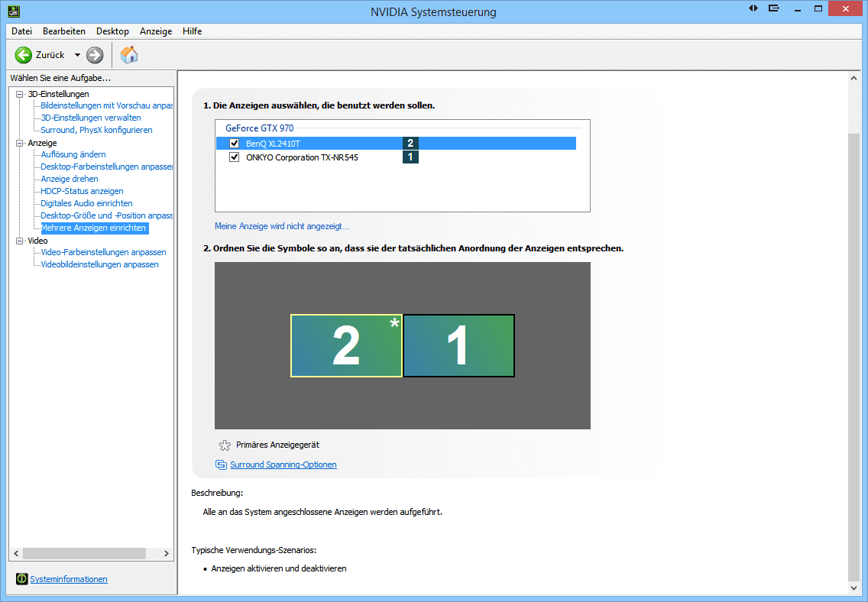868x602 pixels.
Task: Click main panel scroll down arrow
Action: click(x=853, y=588)
